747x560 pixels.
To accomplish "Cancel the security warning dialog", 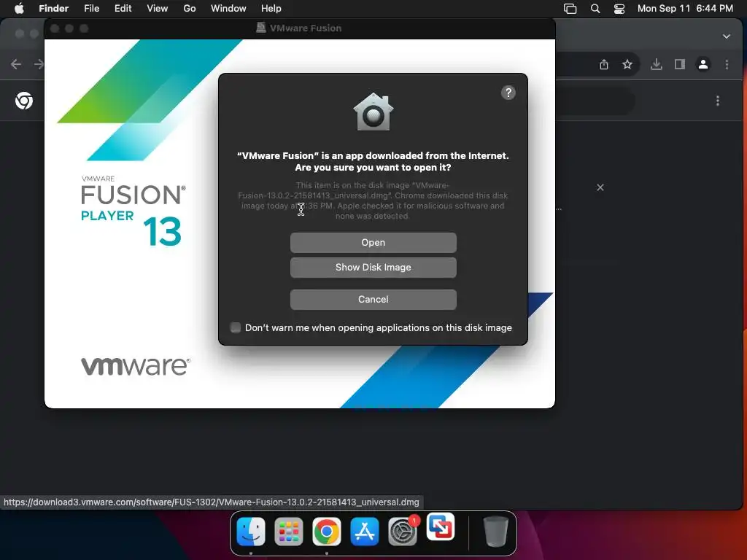I will [373, 299].
